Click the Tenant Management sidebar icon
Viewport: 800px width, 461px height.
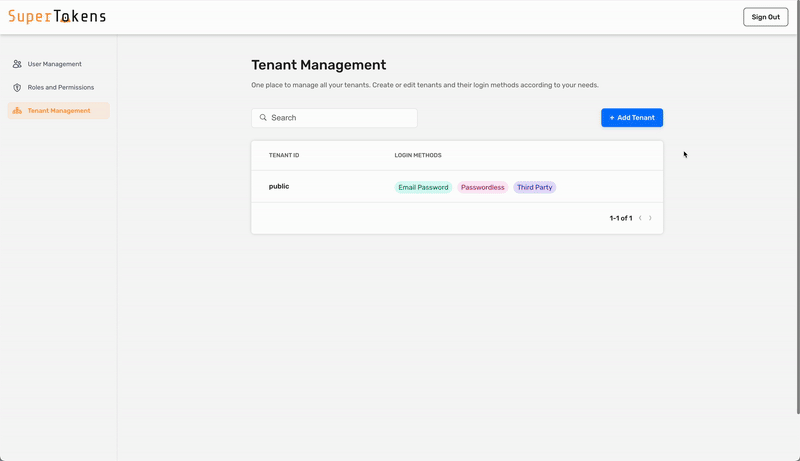click(x=17, y=111)
